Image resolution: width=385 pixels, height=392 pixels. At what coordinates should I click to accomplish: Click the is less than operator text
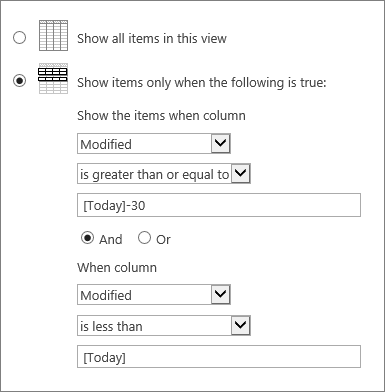coord(111,326)
